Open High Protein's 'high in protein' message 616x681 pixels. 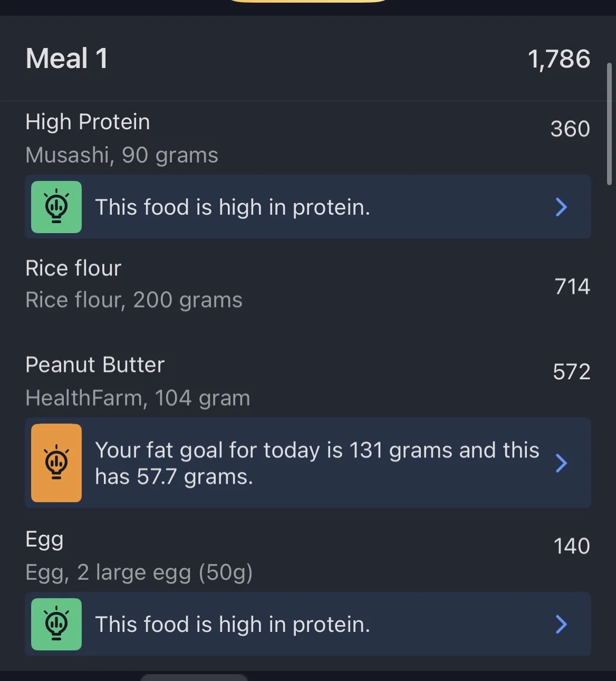click(233, 207)
